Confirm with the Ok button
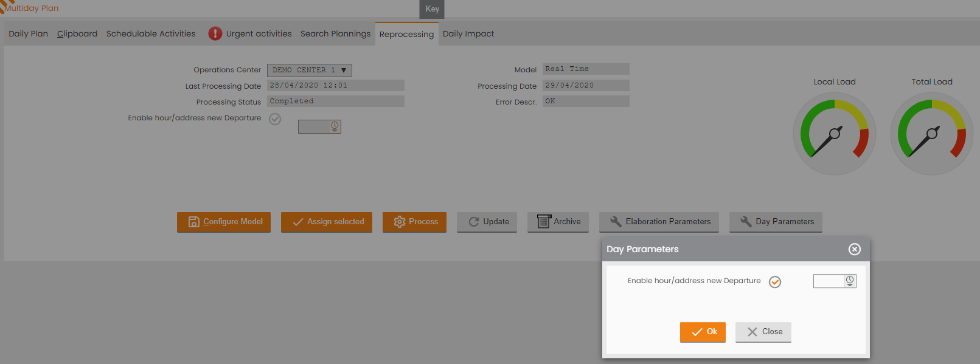The image size is (980, 364). (x=703, y=332)
